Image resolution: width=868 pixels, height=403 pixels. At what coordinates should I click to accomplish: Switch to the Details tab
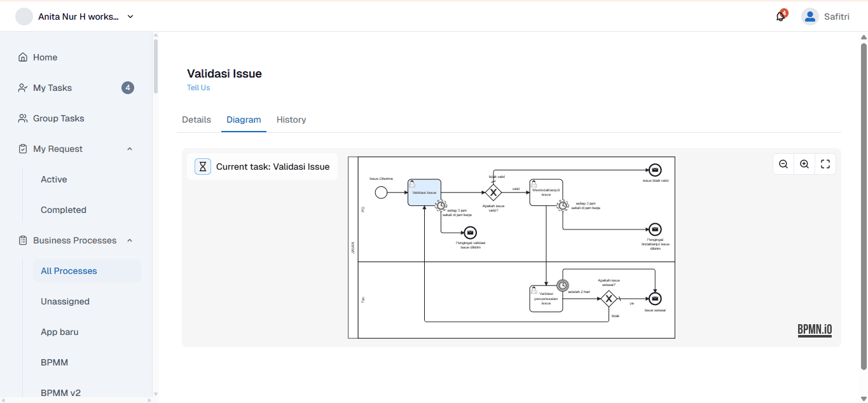(x=196, y=120)
